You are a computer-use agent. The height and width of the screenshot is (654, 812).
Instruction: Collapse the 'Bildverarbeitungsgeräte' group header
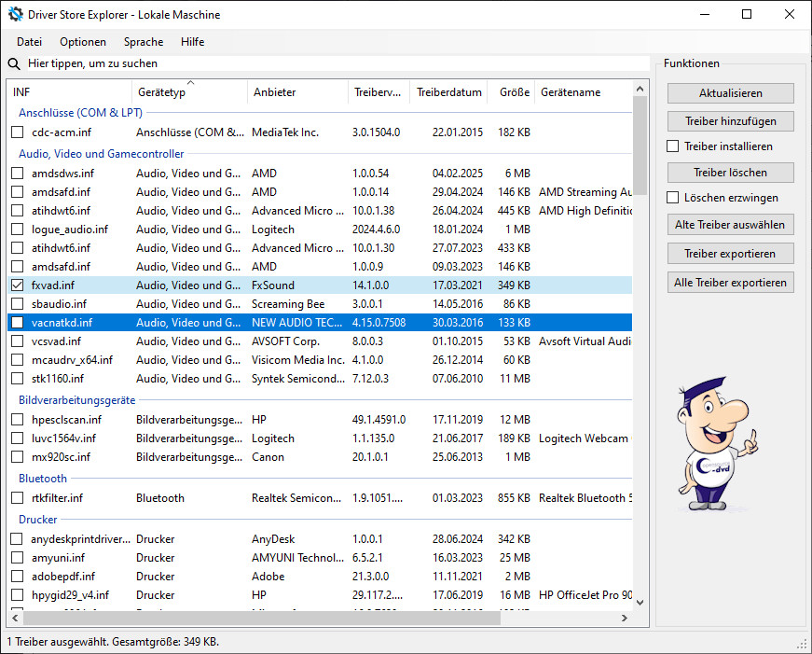pyautogui.click(x=77, y=400)
